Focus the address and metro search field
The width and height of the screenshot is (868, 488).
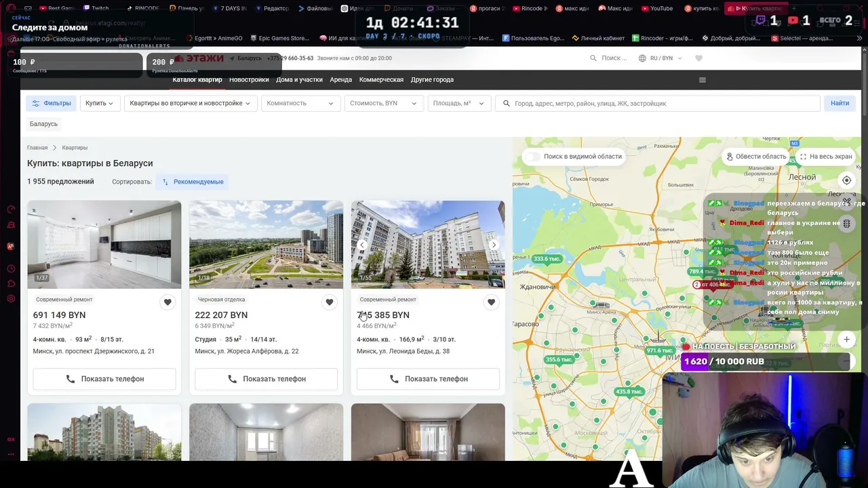658,103
